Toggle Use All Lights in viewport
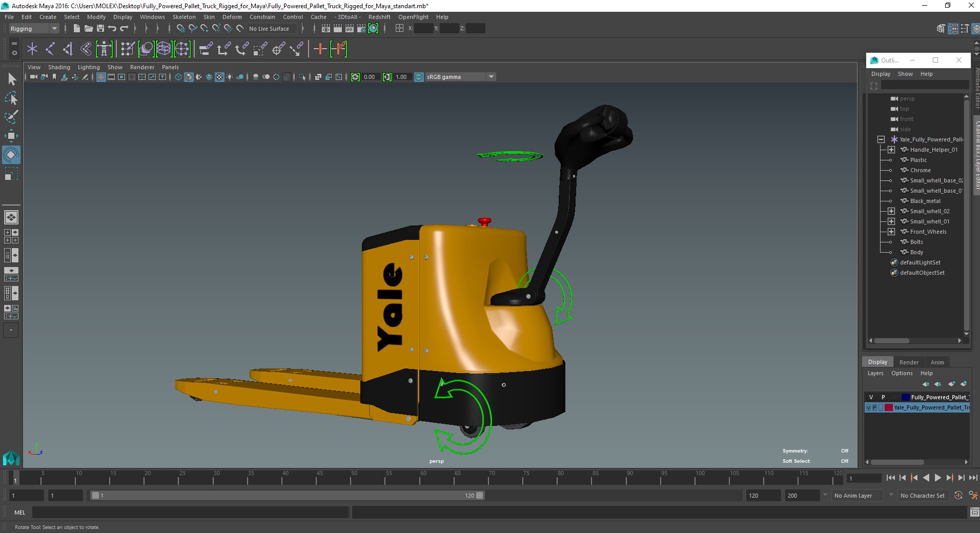 coord(230,77)
